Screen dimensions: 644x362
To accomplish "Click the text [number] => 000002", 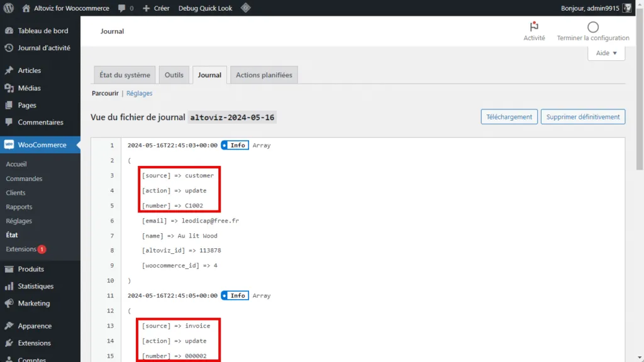I will click(174, 356).
